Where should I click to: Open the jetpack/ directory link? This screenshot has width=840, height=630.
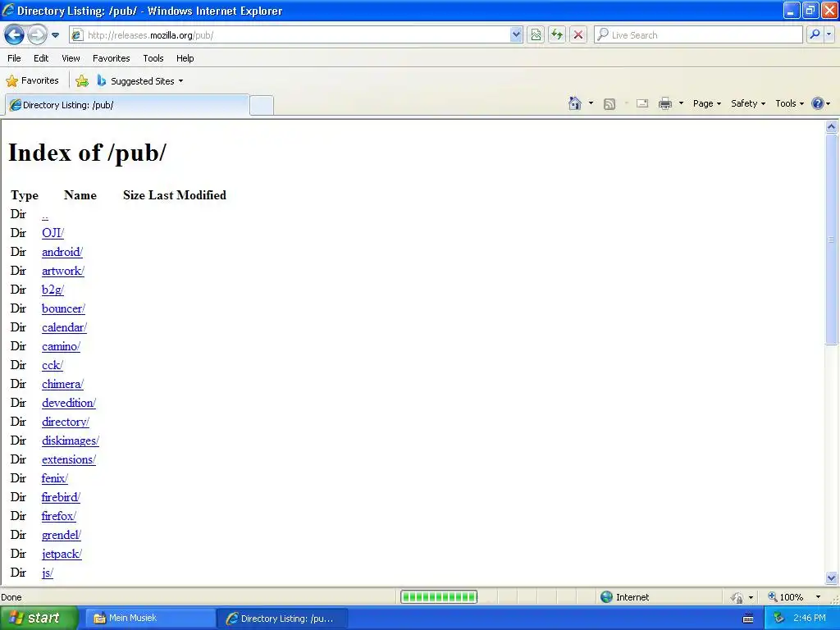[x=62, y=554]
